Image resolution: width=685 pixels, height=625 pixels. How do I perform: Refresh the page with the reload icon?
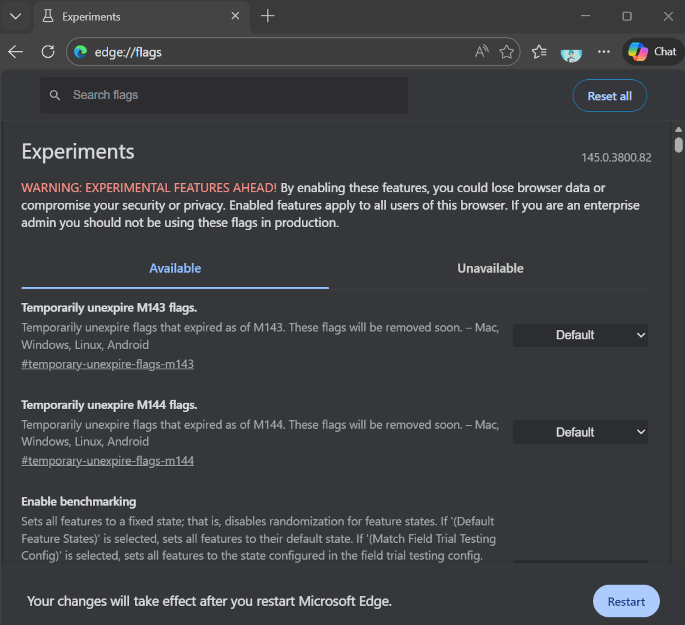[x=47, y=52]
